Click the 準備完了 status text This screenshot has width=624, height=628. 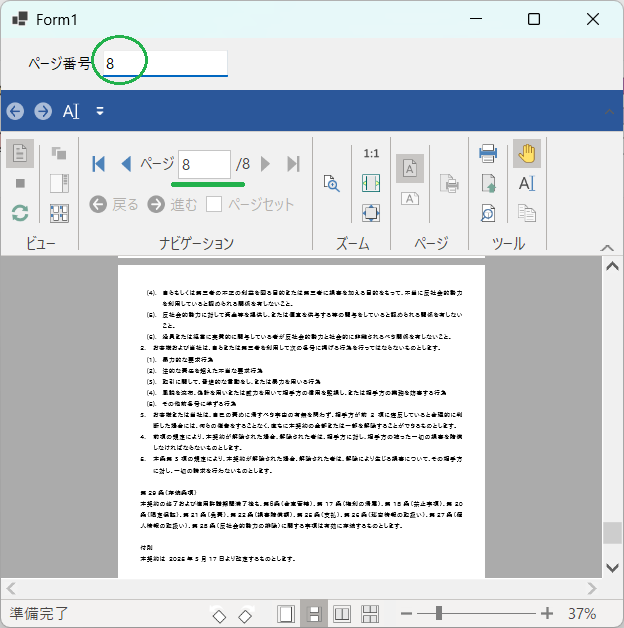[x=39, y=614]
